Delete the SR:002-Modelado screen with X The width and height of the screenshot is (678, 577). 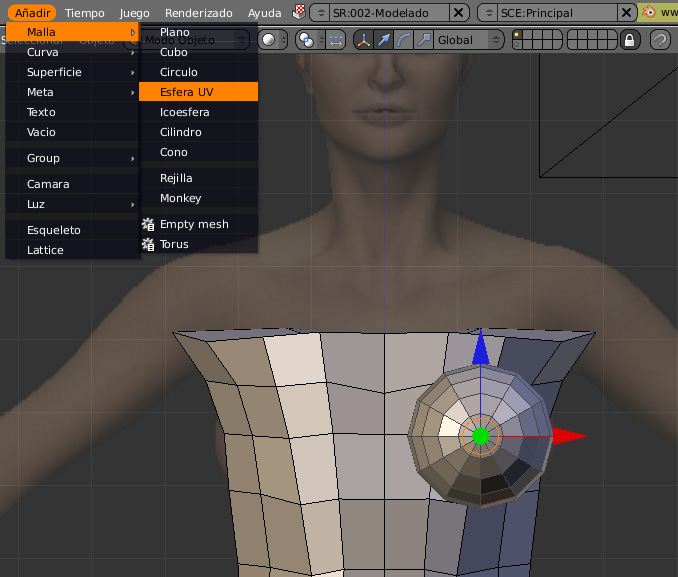(x=458, y=13)
